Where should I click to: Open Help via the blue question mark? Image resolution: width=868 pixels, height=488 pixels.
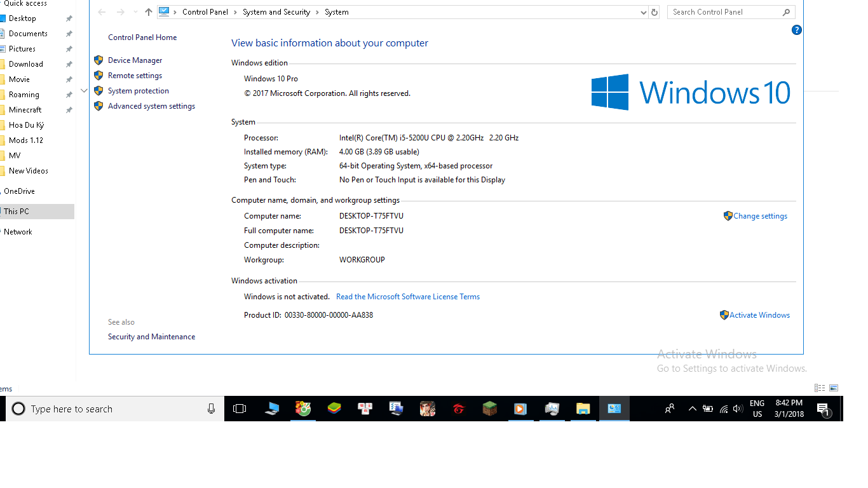click(x=797, y=30)
